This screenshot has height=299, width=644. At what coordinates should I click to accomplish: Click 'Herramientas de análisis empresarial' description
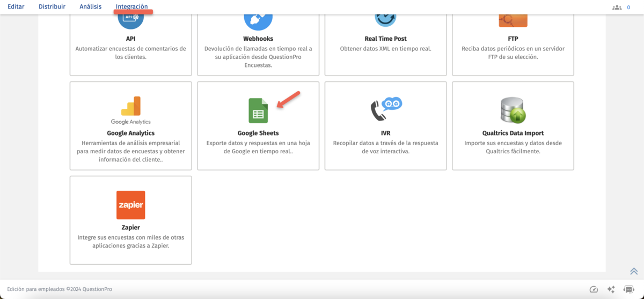click(131, 151)
